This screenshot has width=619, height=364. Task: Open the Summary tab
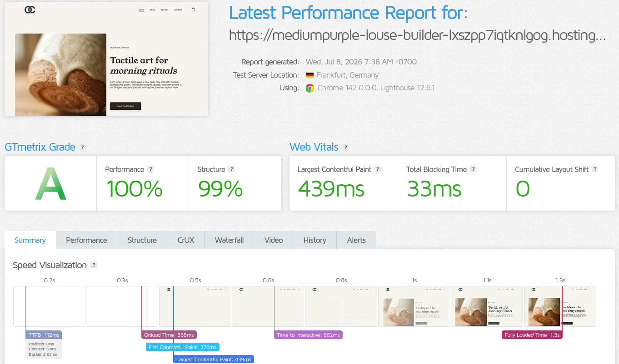pos(30,240)
